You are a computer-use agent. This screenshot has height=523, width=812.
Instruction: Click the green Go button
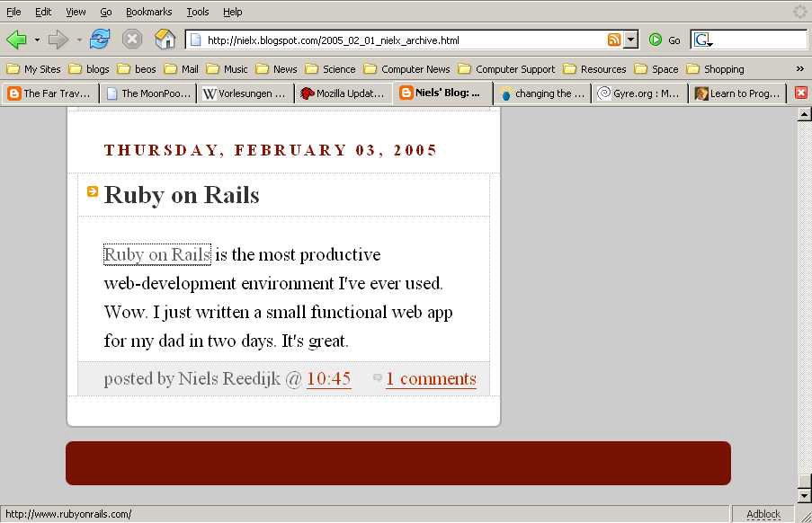(x=665, y=40)
